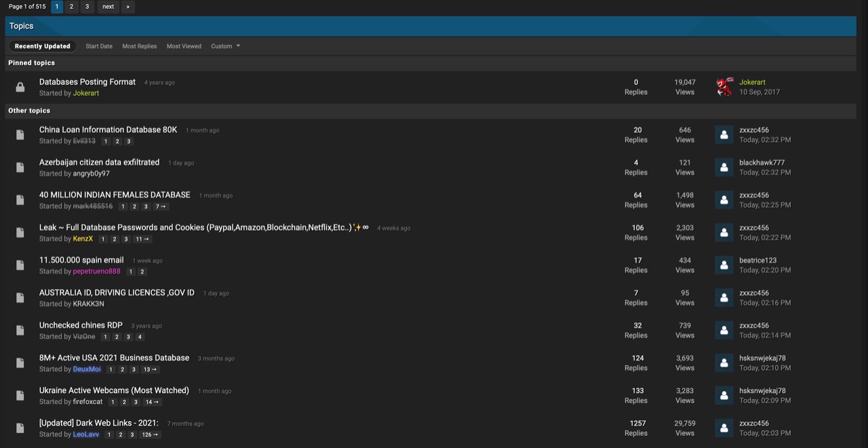Viewport: 868px width, 448px height.
Task: Go to page 2 of the topic list
Action: point(71,7)
